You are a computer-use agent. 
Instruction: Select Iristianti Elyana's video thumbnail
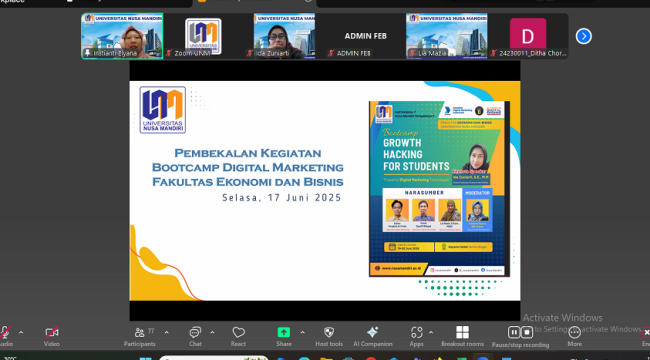(122, 36)
